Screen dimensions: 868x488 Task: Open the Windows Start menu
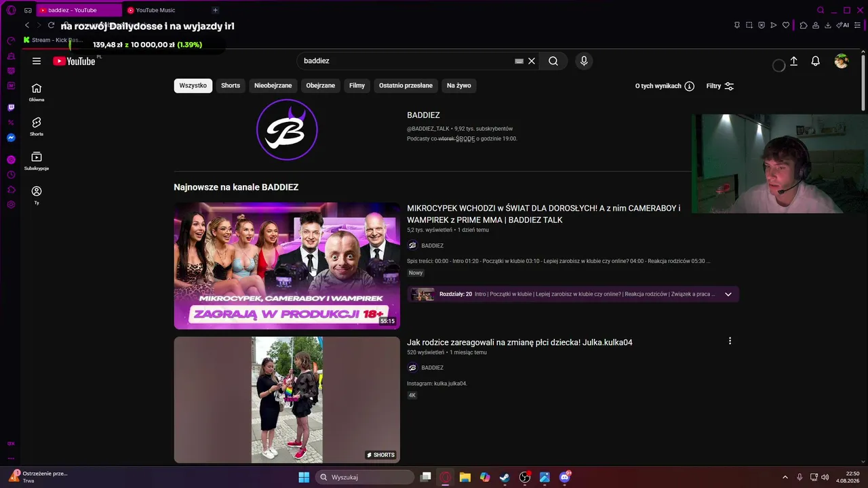click(x=304, y=477)
